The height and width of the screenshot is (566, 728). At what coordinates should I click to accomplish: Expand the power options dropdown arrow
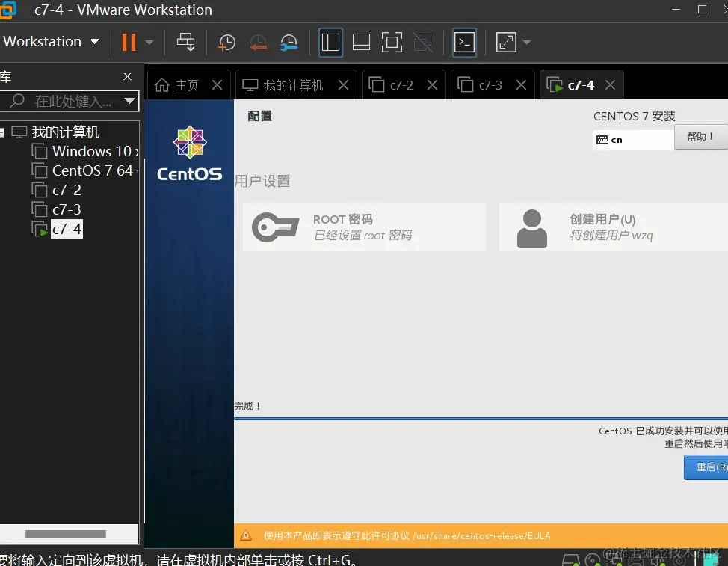149,43
